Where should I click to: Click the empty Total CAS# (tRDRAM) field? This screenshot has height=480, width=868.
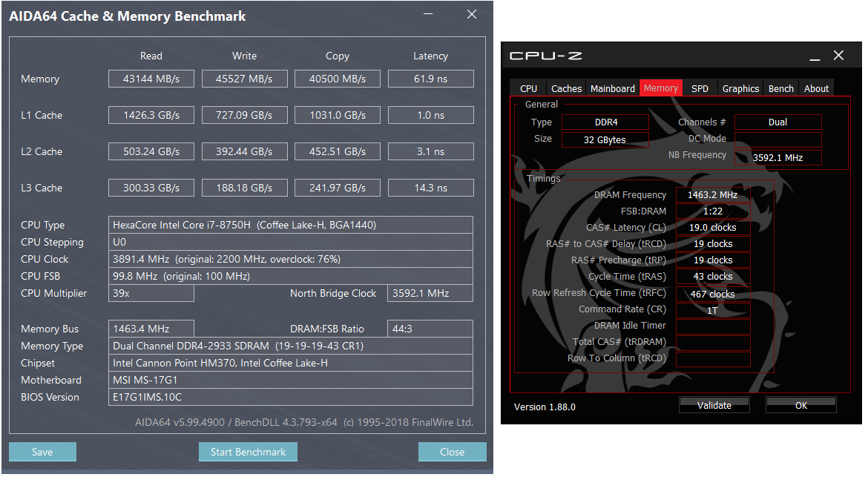pyautogui.click(x=713, y=343)
